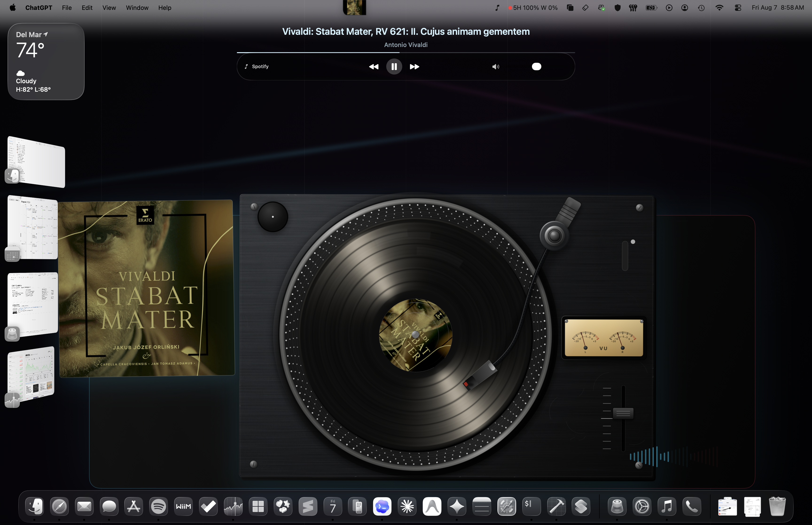Click the keys password manager menu bar icon
The image size is (812, 525).
point(633,8)
